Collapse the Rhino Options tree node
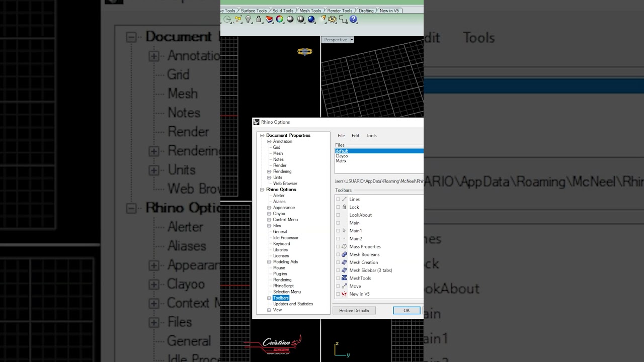Screen dimensions: 644x362 262,190
